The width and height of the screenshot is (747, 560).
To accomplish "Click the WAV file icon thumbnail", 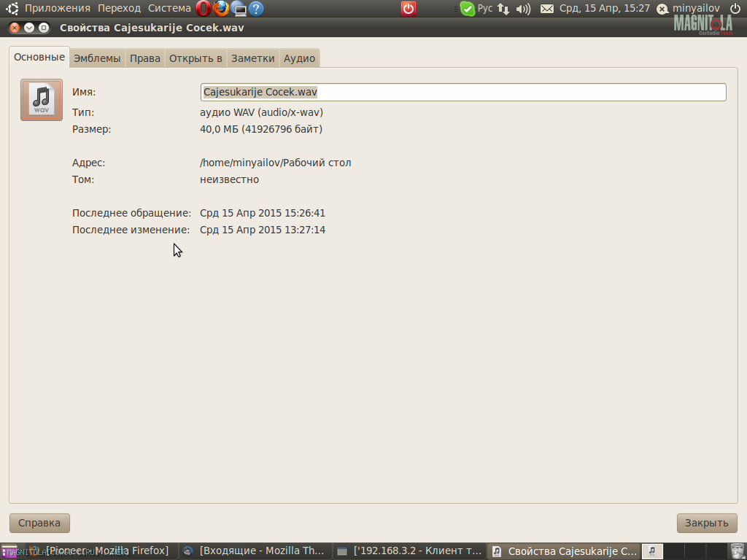I will coord(42,100).
